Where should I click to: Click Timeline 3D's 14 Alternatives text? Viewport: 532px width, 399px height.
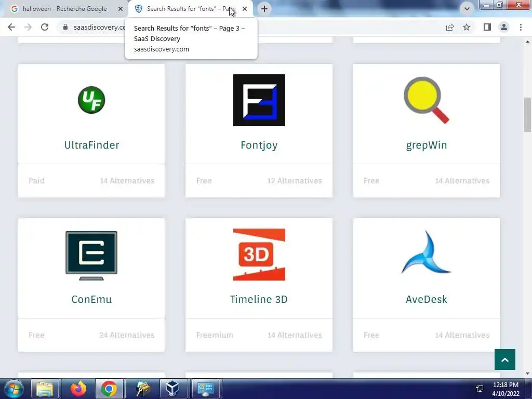click(295, 335)
